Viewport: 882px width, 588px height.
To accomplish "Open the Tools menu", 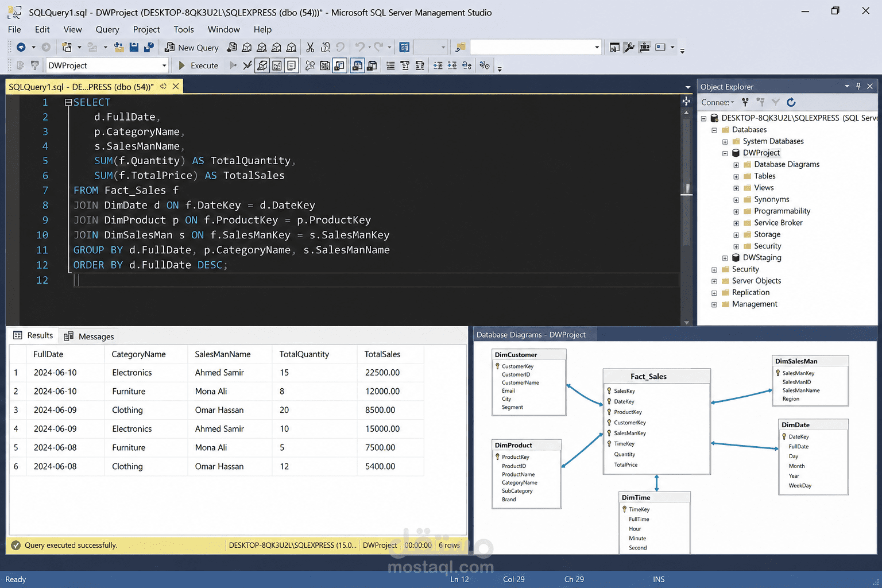I will pos(184,29).
